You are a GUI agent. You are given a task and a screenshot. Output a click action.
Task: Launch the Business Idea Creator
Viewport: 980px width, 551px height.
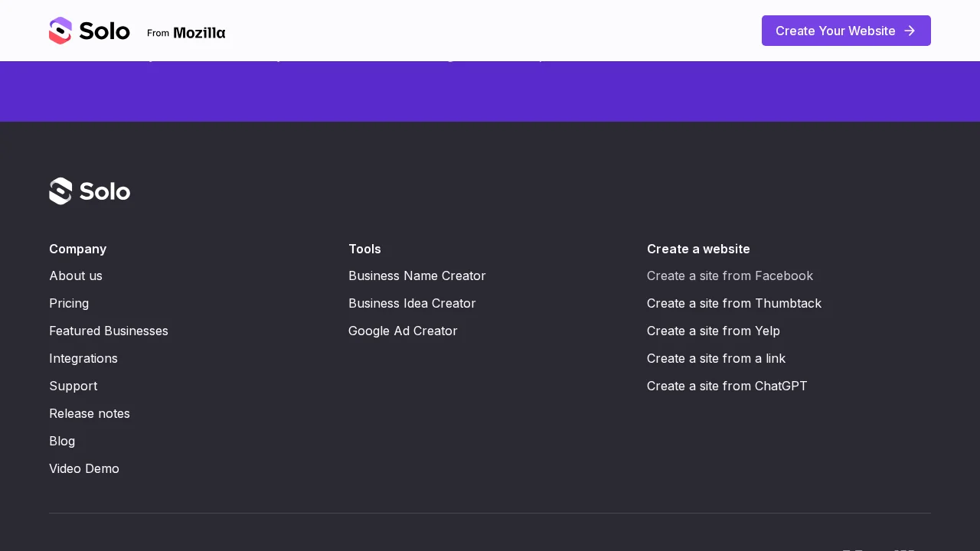click(412, 303)
